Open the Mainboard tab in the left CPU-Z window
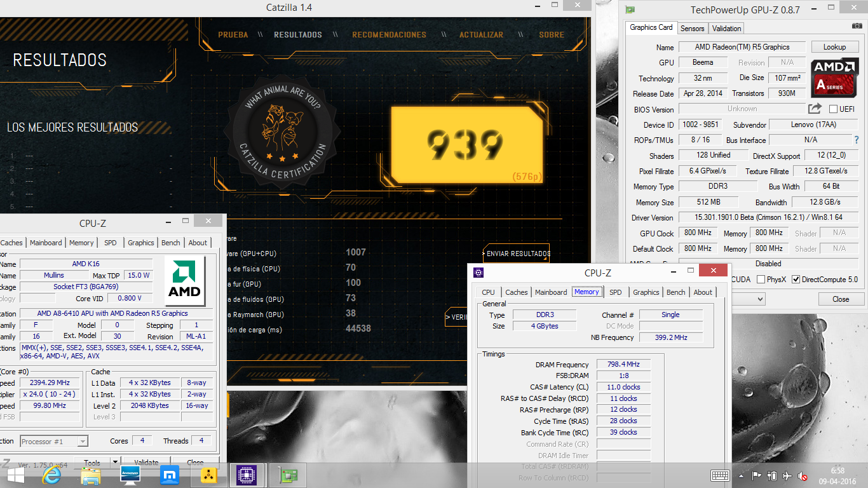 pyautogui.click(x=46, y=243)
